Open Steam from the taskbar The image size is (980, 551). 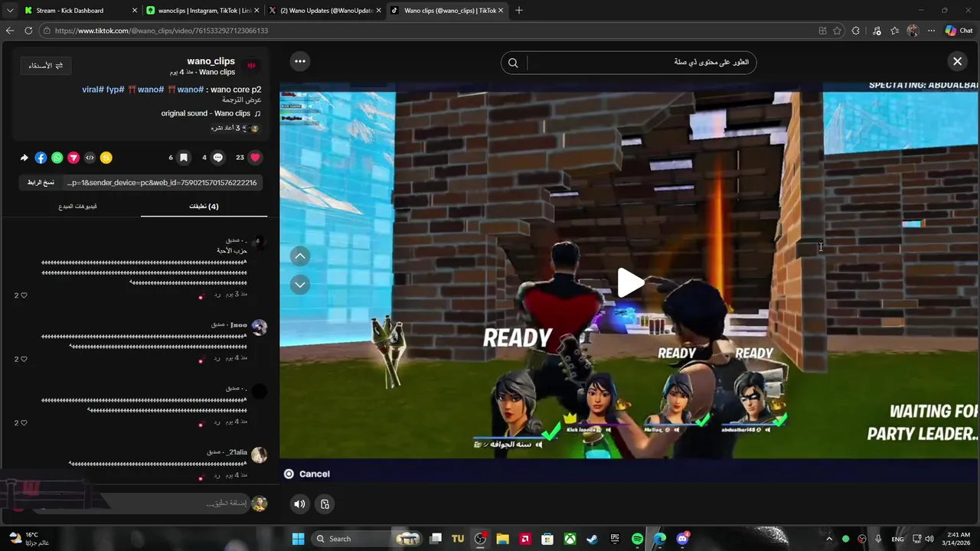593,539
